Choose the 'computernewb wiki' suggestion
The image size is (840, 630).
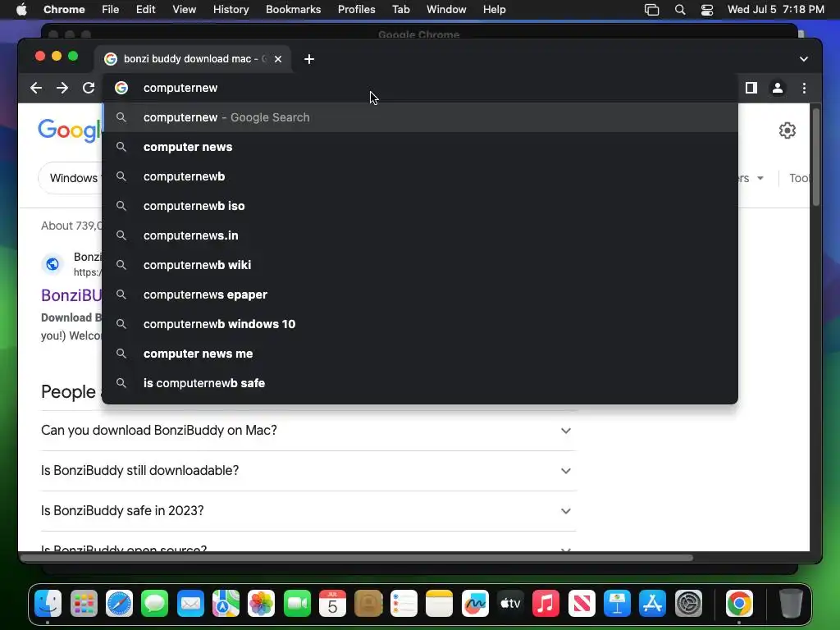point(420,265)
